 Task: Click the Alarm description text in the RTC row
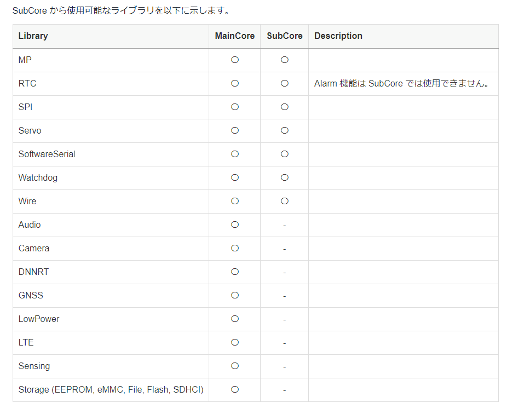click(402, 84)
